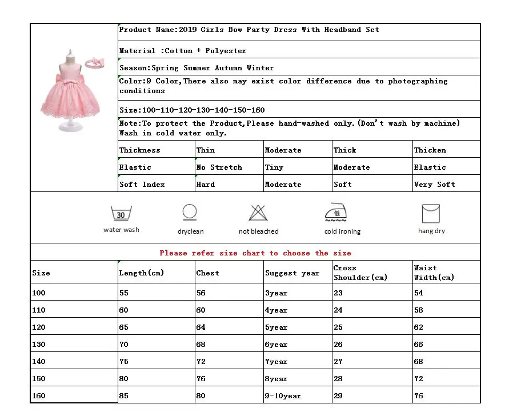Screen dimensions: 505x420
Task: Select the "Thicken" cell
Action: [x=446, y=149]
